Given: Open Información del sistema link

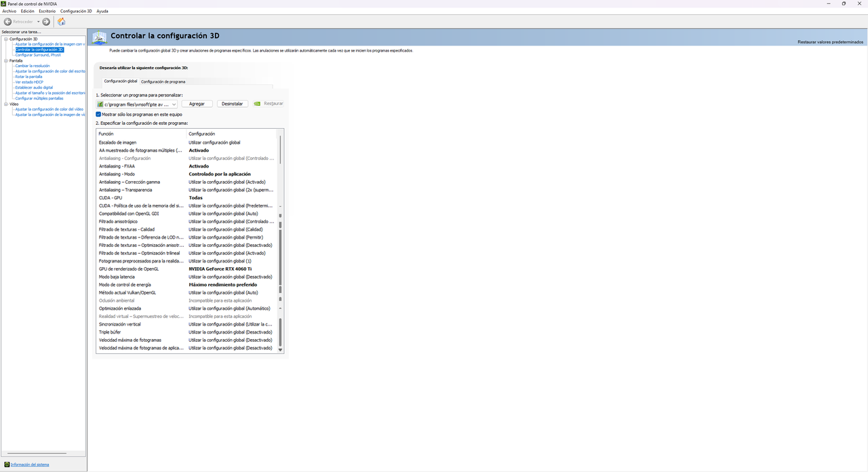Looking at the screenshot, I should (30, 465).
